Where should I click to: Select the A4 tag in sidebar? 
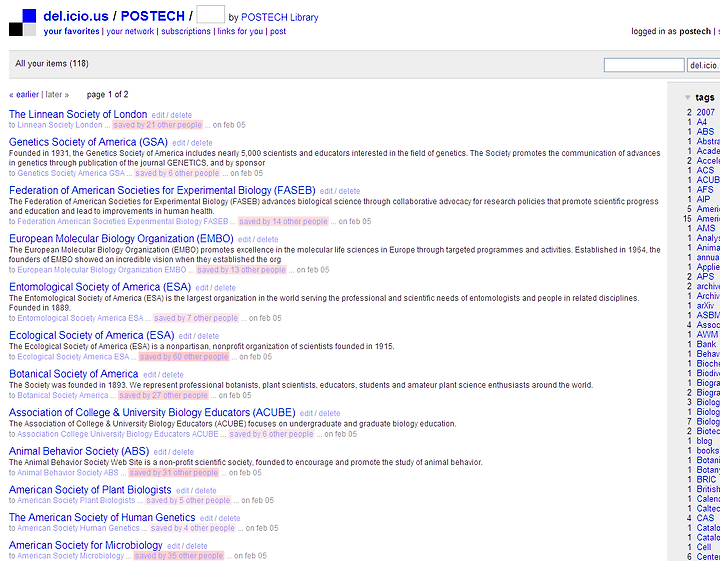click(x=701, y=122)
